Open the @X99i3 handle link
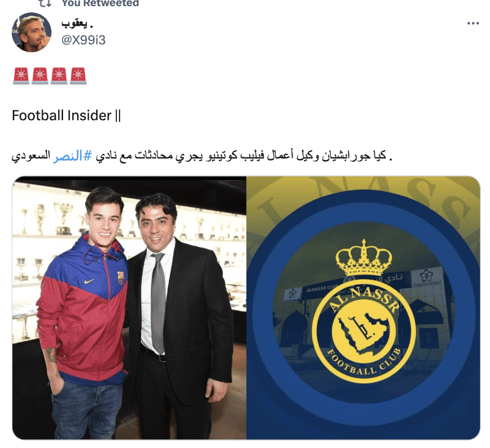This screenshot has width=490, height=448. pyautogui.click(x=83, y=40)
